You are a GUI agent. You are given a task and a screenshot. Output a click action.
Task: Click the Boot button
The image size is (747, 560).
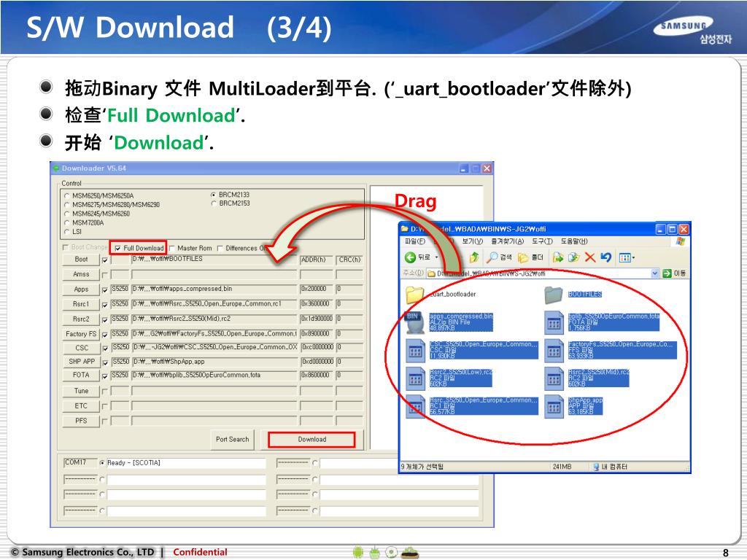click(x=81, y=260)
